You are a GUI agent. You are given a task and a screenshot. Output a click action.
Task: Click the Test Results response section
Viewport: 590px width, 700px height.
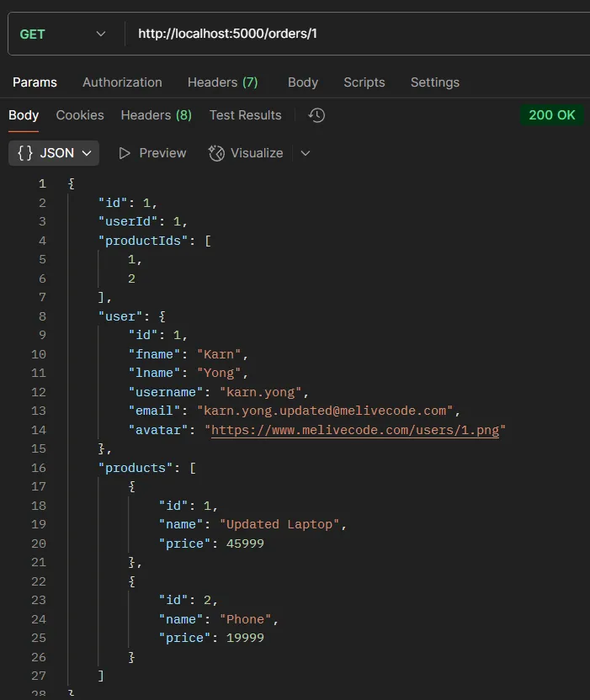tap(245, 114)
